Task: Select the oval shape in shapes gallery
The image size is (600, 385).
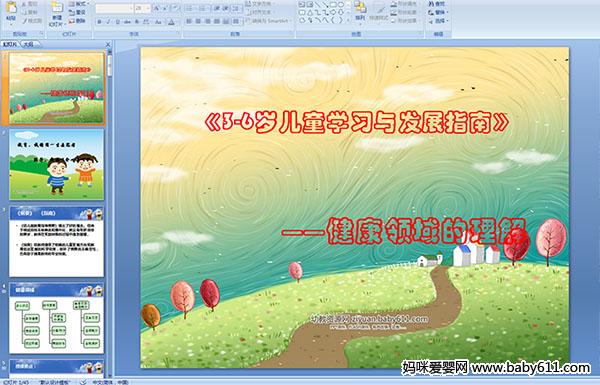Action: click(341, 5)
